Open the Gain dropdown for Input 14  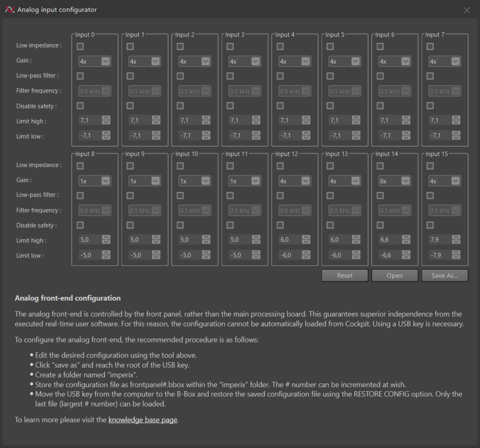pyautogui.click(x=395, y=181)
